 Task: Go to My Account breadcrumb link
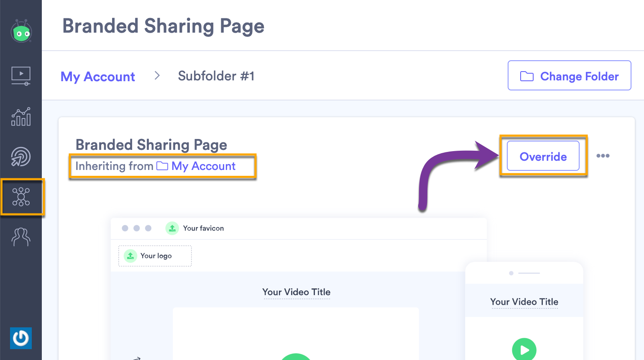[x=98, y=77]
